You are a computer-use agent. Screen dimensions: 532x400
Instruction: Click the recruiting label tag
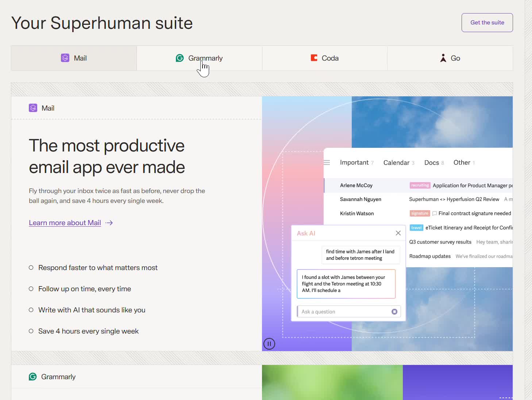pyautogui.click(x=420, y=185)
